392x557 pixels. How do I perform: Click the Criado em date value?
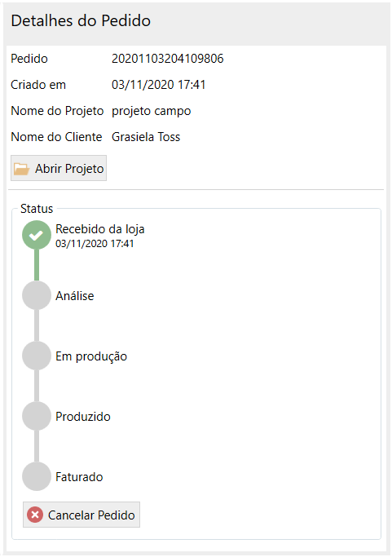tap(159, 85)
